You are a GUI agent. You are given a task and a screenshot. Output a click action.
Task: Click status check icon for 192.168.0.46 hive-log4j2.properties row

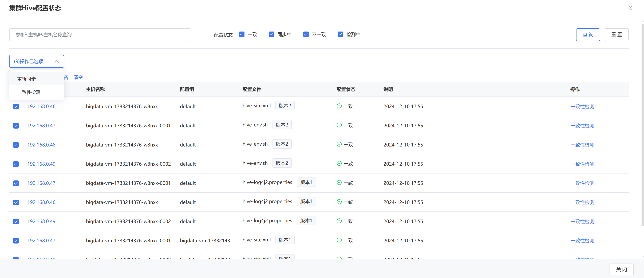[339, 201]
